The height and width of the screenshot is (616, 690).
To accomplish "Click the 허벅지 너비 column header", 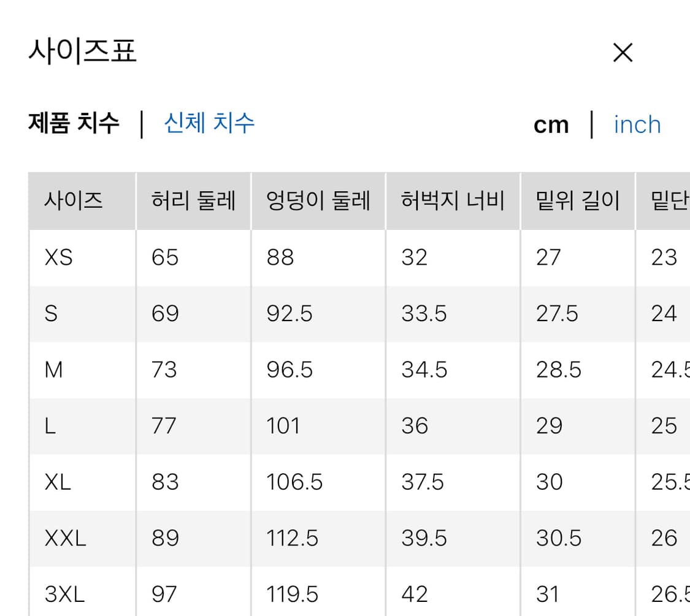I will pyautogui.click(x=453, y=200).
